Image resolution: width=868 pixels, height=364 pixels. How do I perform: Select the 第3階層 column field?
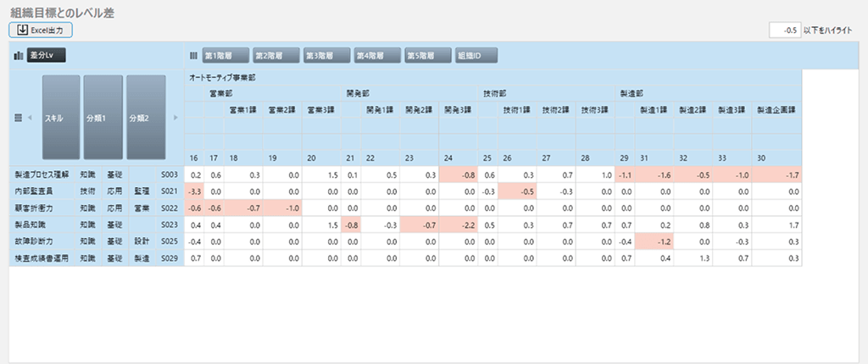pyautogui.click(x=326, y=56)
